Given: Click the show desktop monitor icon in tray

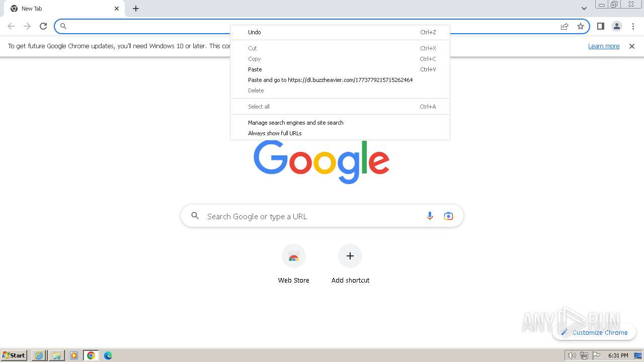Looking at the screenshot, I should coord(638,355).
